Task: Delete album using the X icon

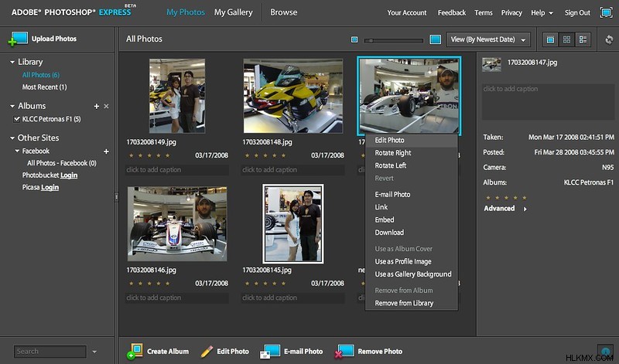Action: pyautogui.click(x=106, y=106)
